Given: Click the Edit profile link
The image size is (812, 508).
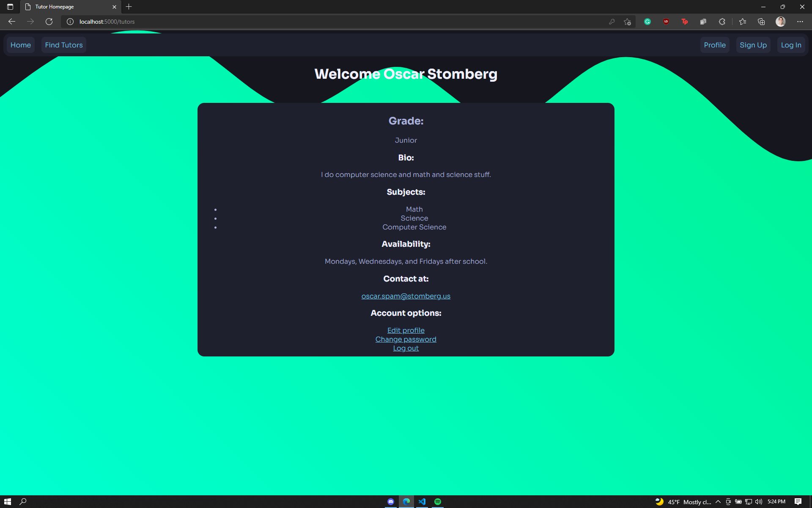Looking at the screenshot, I should [x=406, y=330].
